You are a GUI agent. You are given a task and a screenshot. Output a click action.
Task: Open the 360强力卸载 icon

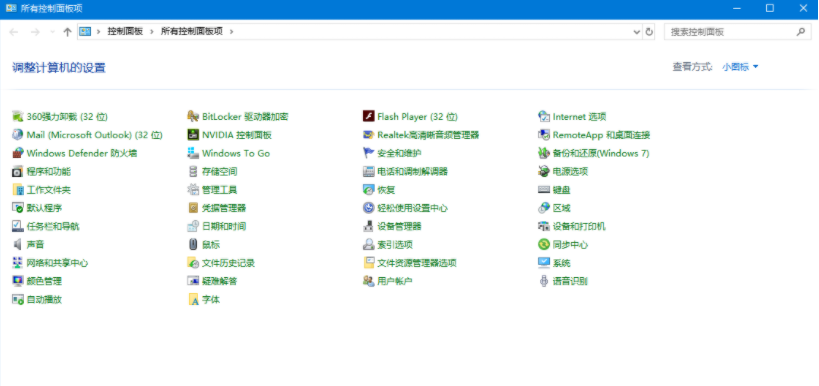[18, 116]
